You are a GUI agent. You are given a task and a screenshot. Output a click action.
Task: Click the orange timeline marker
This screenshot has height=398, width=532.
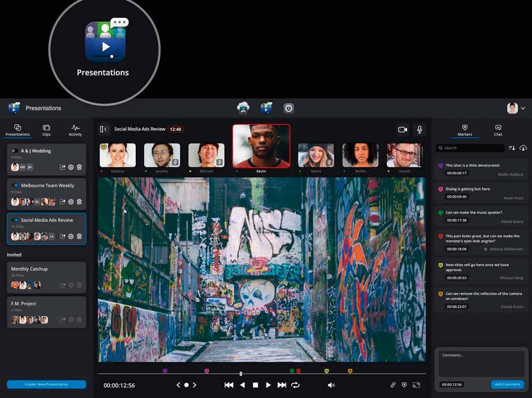(x=350, y=371)
